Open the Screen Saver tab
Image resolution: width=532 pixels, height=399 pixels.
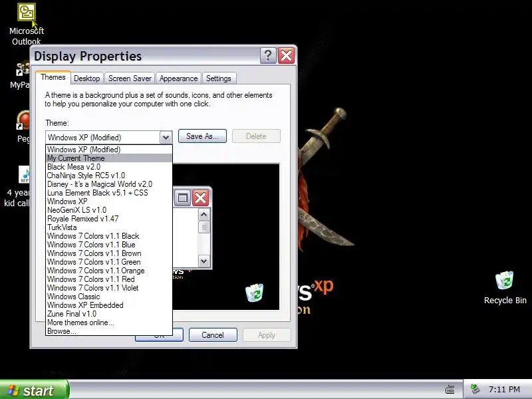(x=130, y=78)
